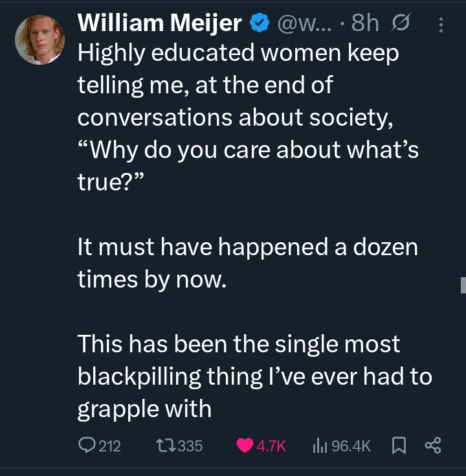Open William Meijer's profile picture
Viewport: 466px width, 476px height.
click(39, 40)
